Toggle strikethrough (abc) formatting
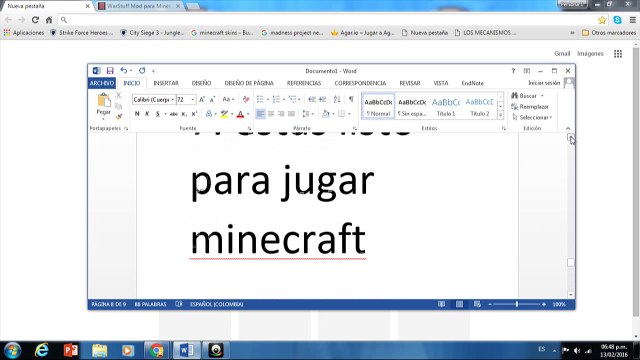This screenshot has width=640, height=360. (x=173, y=114)
